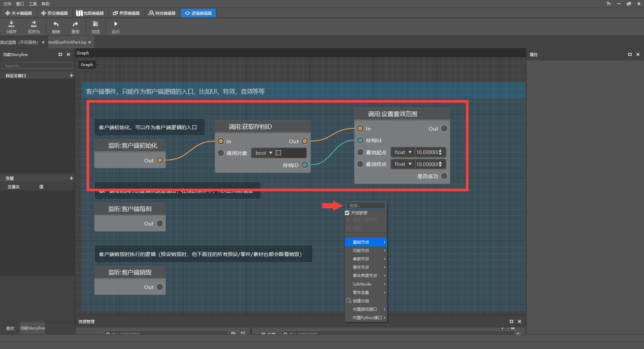Click 雾效终点 input pin
644x349 pixels.
pos(360,164)
